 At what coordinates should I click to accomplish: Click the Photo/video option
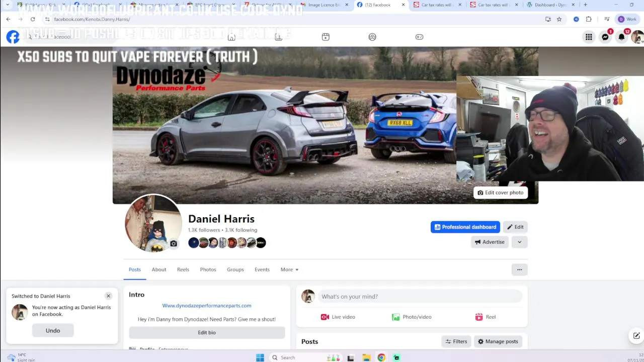coord(412,317)
